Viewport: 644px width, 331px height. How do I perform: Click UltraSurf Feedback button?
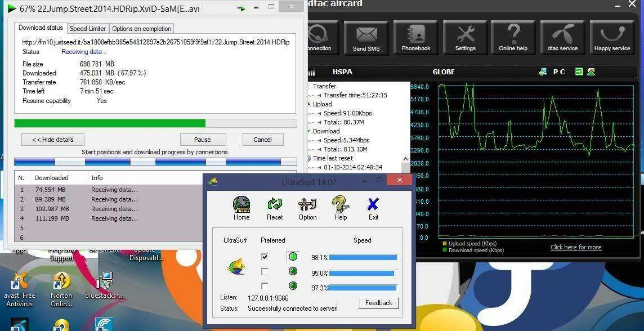[x=379, y=303]
